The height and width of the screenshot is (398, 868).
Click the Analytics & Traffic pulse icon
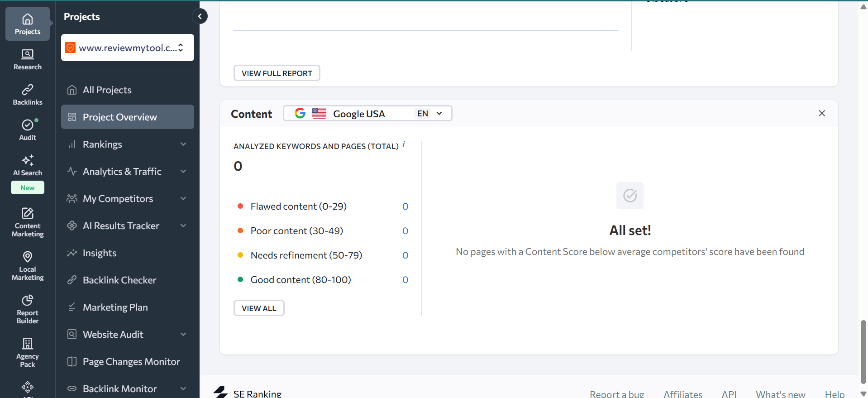[72, 171]
